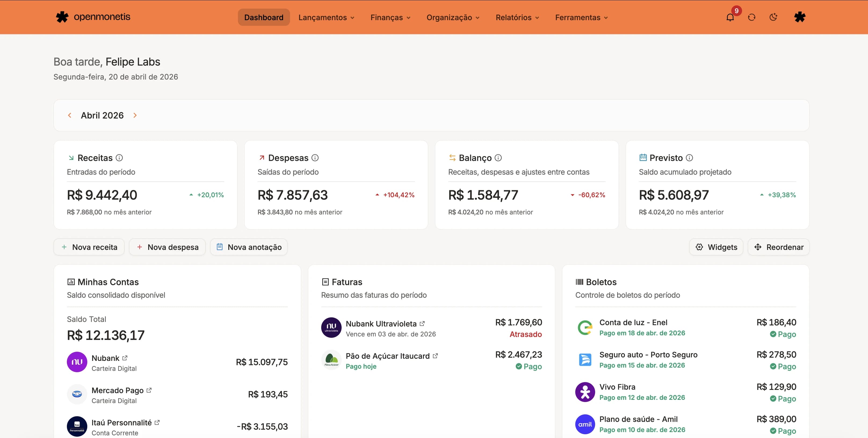Click the Nova receita button
The image size is (868, 438).
click(89, 247)
